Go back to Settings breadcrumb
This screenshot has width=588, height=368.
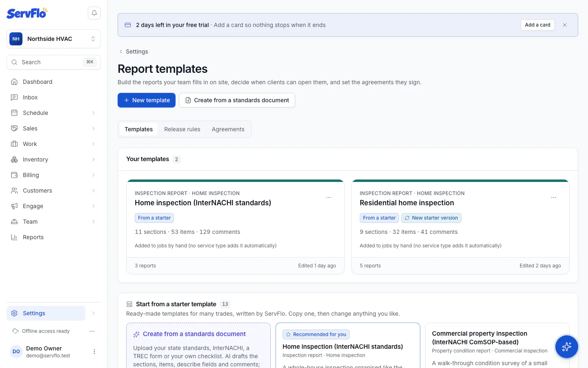133,52
